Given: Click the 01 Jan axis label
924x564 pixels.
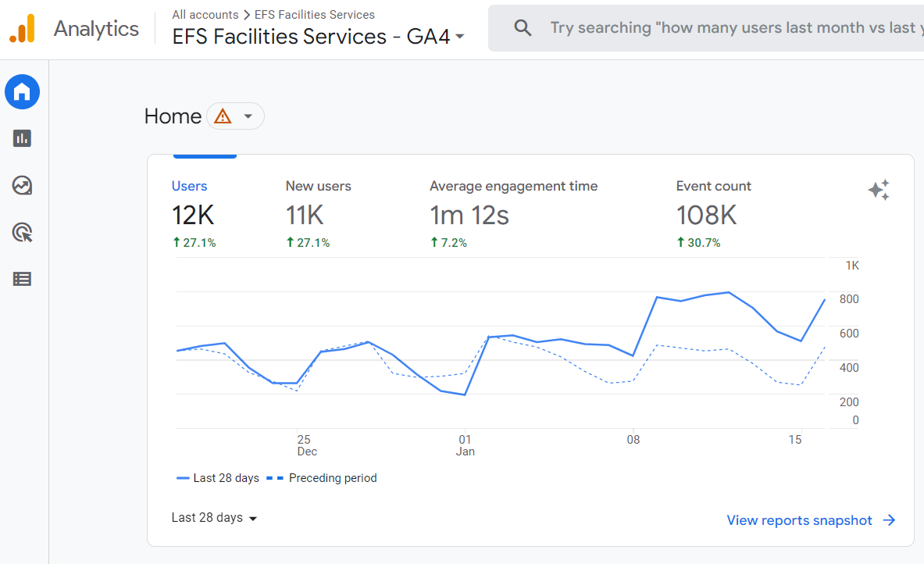Looking at the screenshot, I should [465, 445].
